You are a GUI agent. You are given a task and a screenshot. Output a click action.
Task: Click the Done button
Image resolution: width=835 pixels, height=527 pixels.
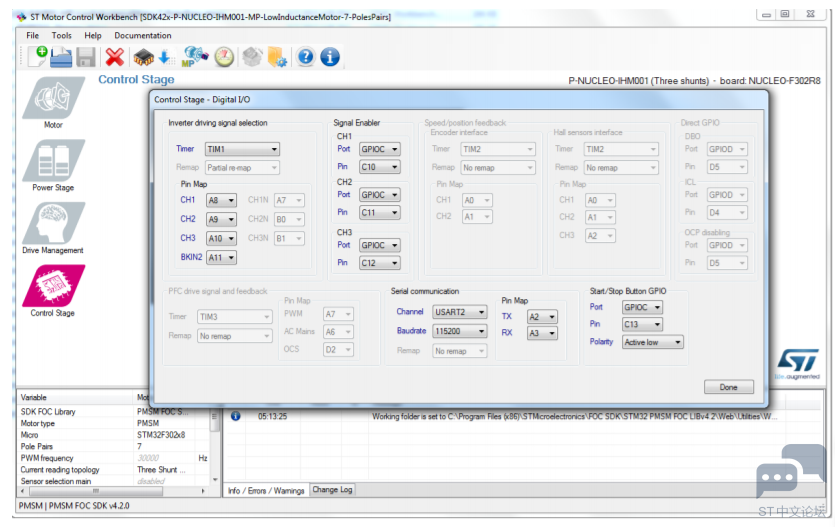(728, 387)
